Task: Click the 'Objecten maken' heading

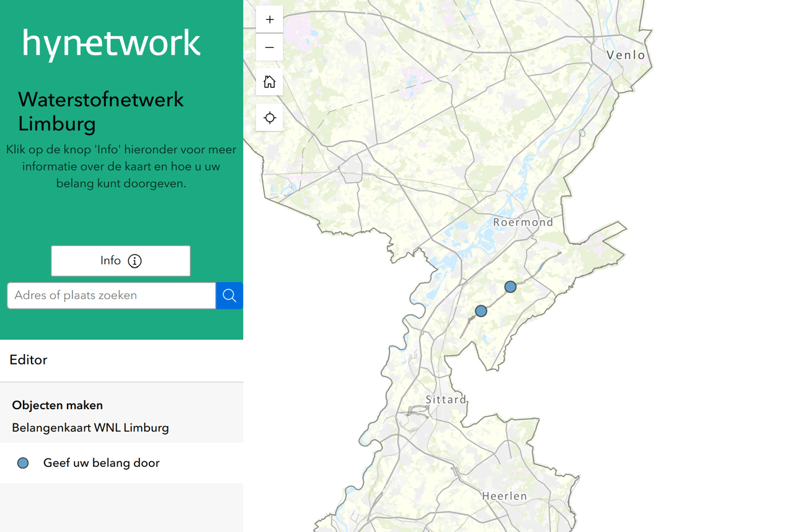Action: 58,406
